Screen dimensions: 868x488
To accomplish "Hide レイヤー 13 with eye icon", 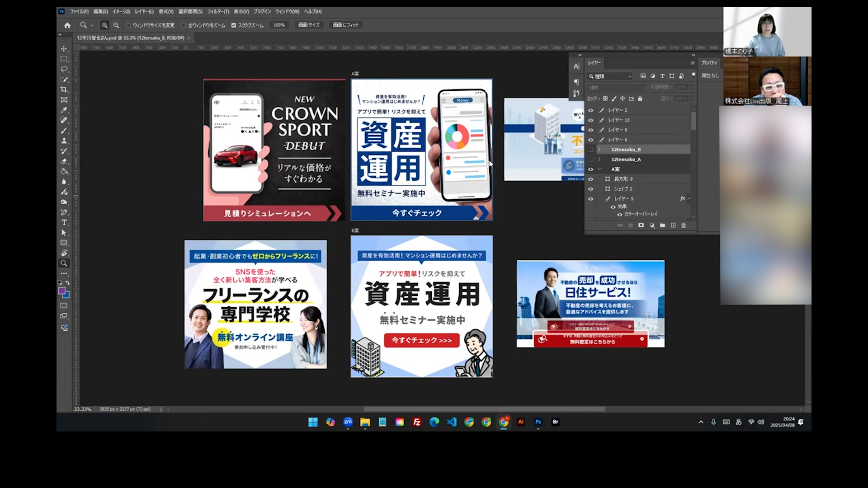I will (x=590, y=120).
